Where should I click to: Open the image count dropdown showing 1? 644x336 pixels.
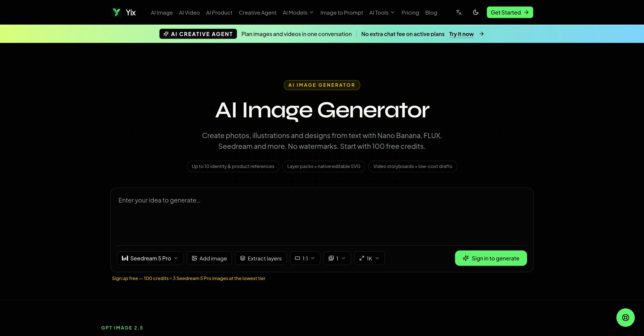(337, 258)
